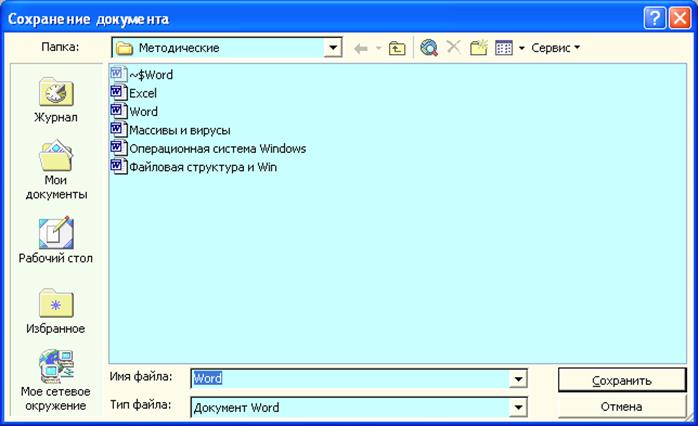The width and height of the screenshot is (698, 426).
Task: Click the Документ Word file type field
Action: (x=351, y=407)
